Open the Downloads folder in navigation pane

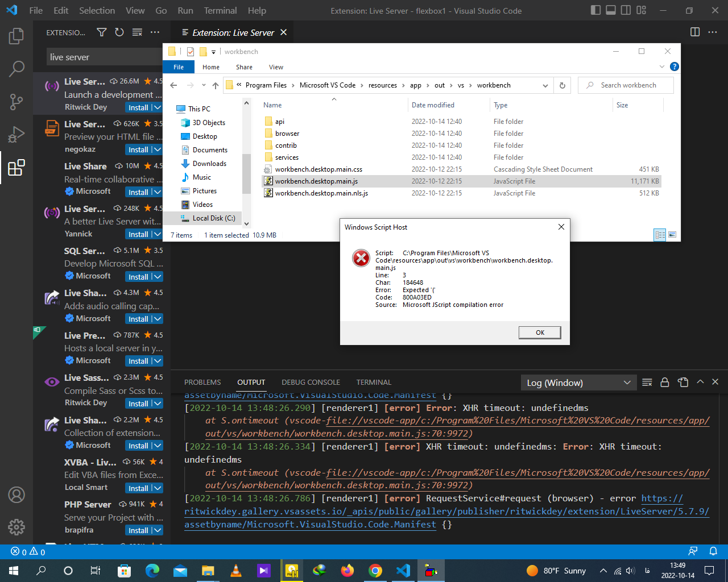pos(209,164)
